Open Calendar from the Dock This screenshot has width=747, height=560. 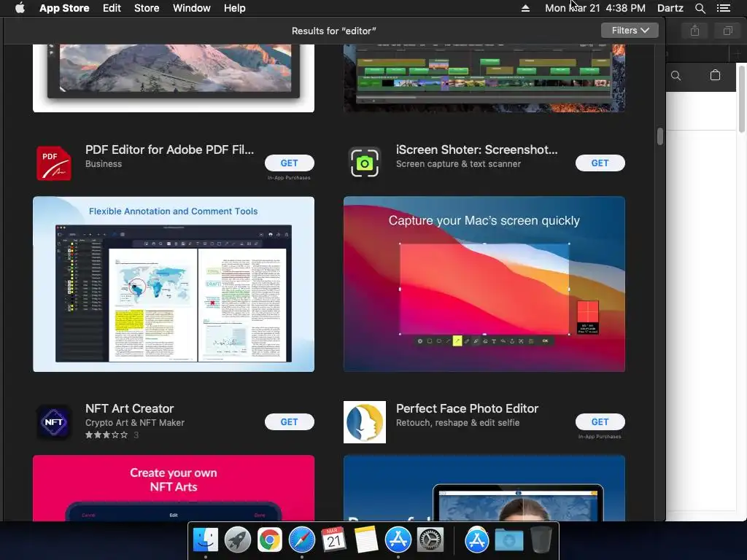pyautogui.click(x=333, y=540)
